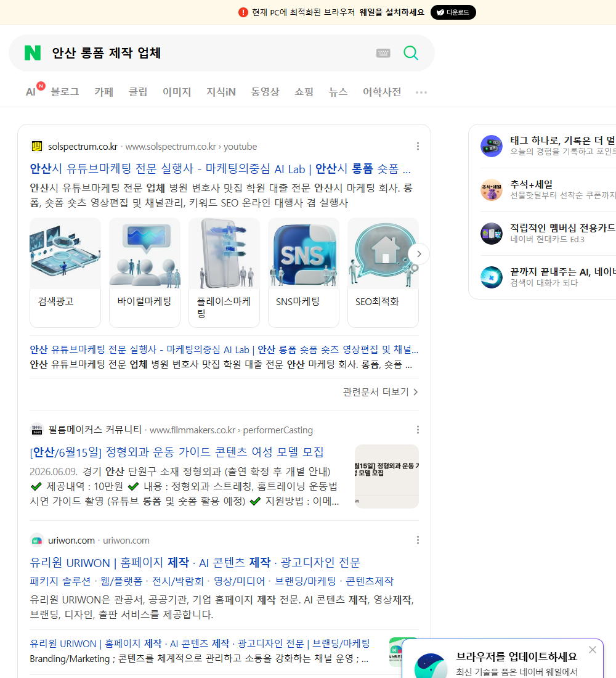Viewport: 616px width, 678px height.
Task: Click the icon beside 끝까지 끝내주는 AI
Action: 492,277
